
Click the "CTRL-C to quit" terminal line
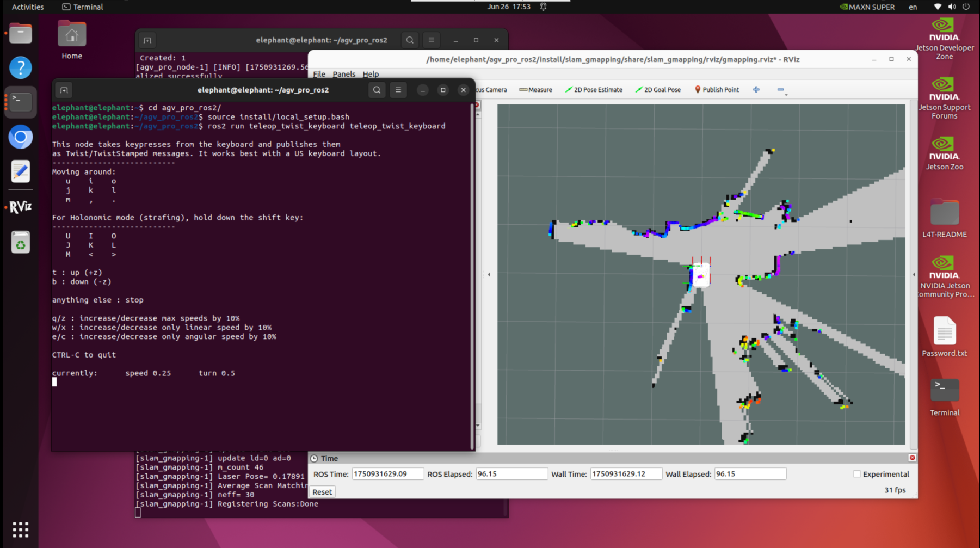tap(84, 355)
